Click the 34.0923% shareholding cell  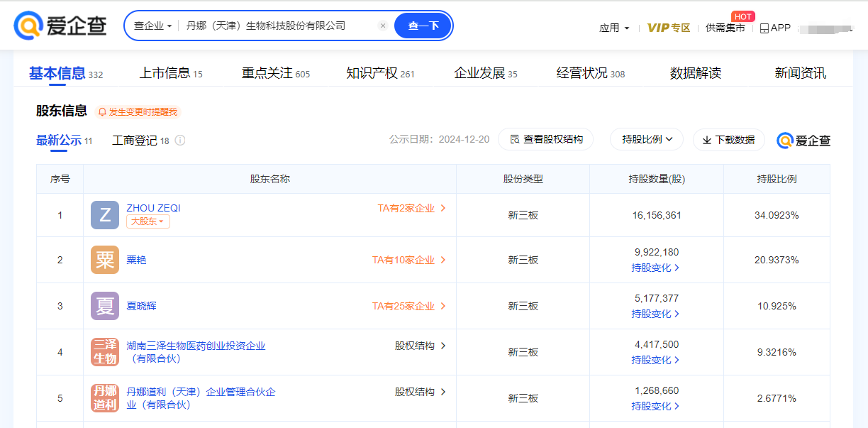pos(777,215)
